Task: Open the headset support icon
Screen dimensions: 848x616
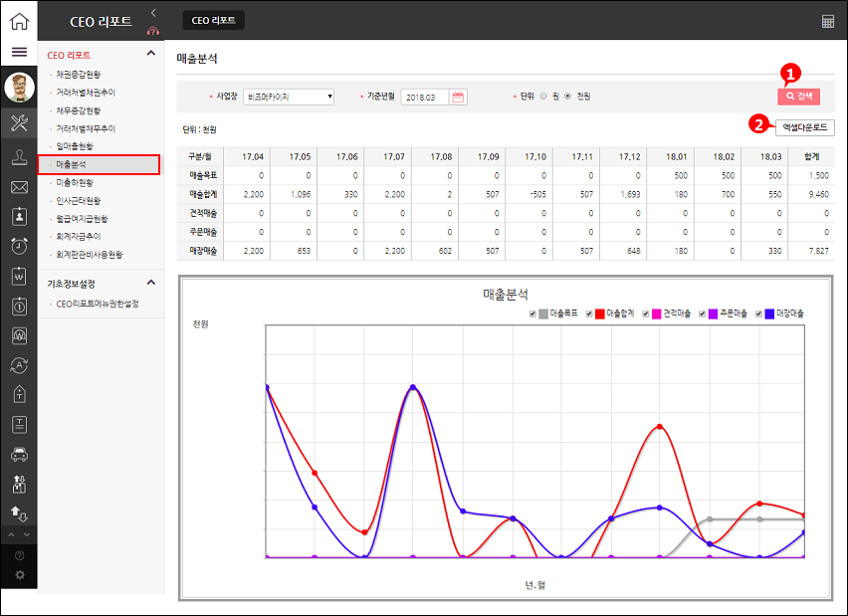Action: (153, 32)
